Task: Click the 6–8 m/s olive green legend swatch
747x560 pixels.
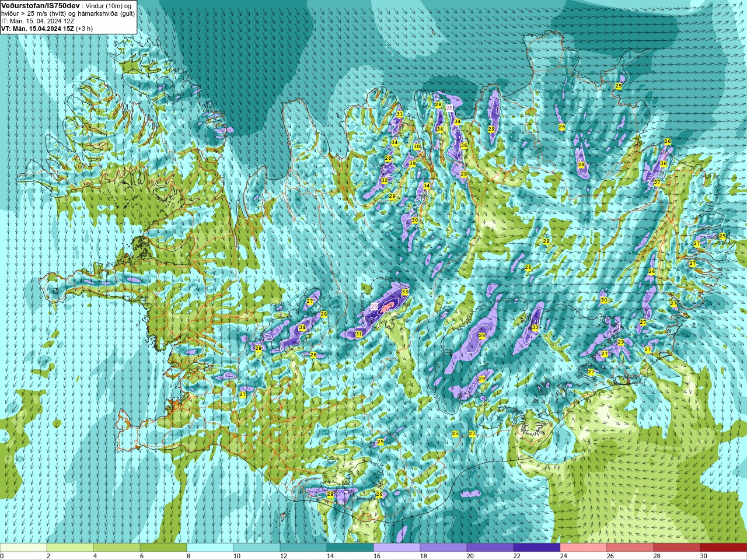Action: [163, 548]
